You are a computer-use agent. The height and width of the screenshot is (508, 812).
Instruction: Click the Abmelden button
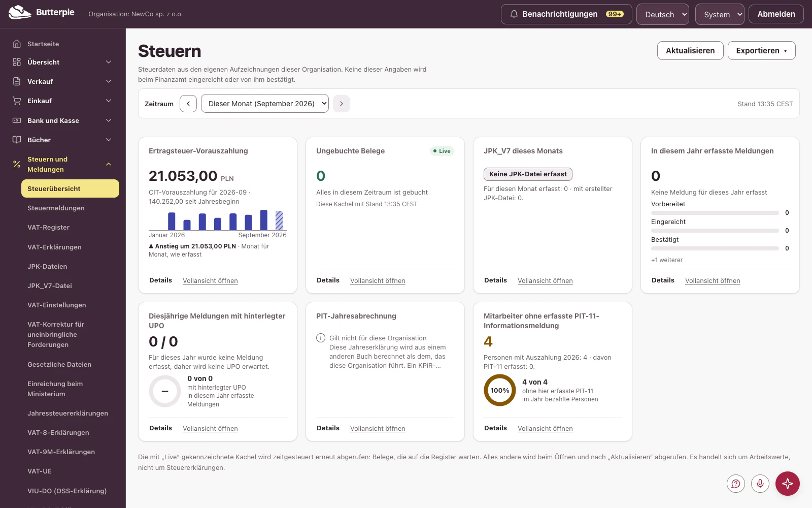pos(776,14)
